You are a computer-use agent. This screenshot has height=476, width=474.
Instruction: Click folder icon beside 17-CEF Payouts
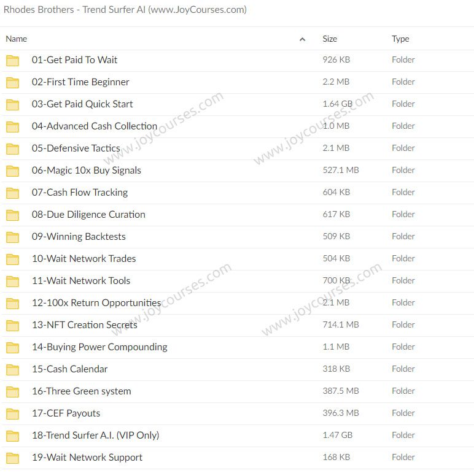pos(12,414)
